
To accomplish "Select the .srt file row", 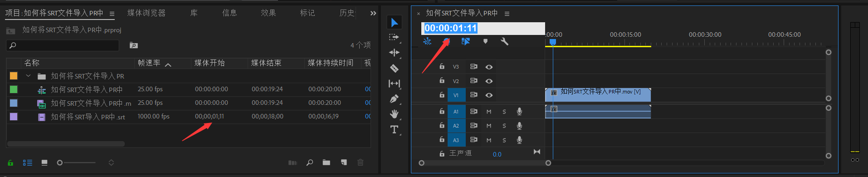I will (x=189, y=117).
